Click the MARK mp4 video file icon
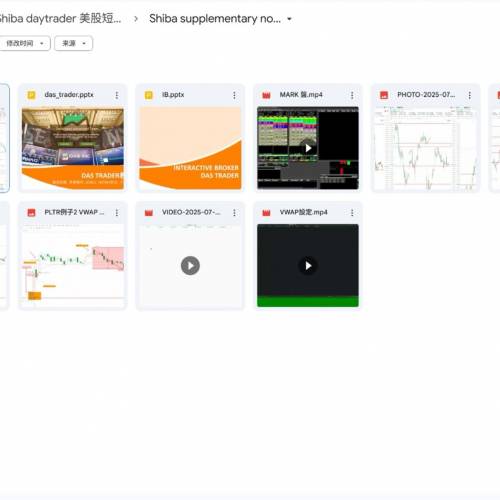500x500 pixels. 266,95
